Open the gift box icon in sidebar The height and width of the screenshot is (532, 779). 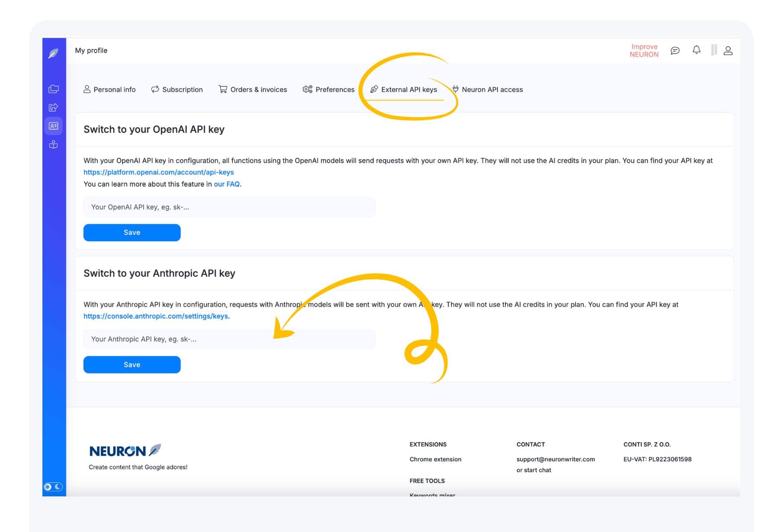[54, 144]
